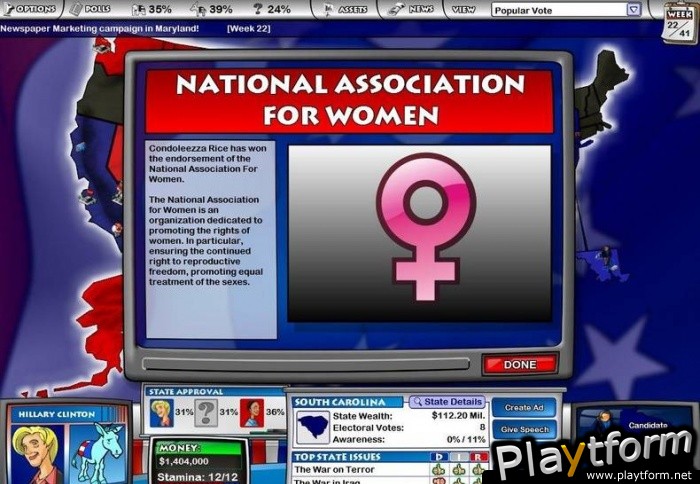Click the Popular Vote combo box field
Viewport: 700px width, 484px height.
pos(566,10)
